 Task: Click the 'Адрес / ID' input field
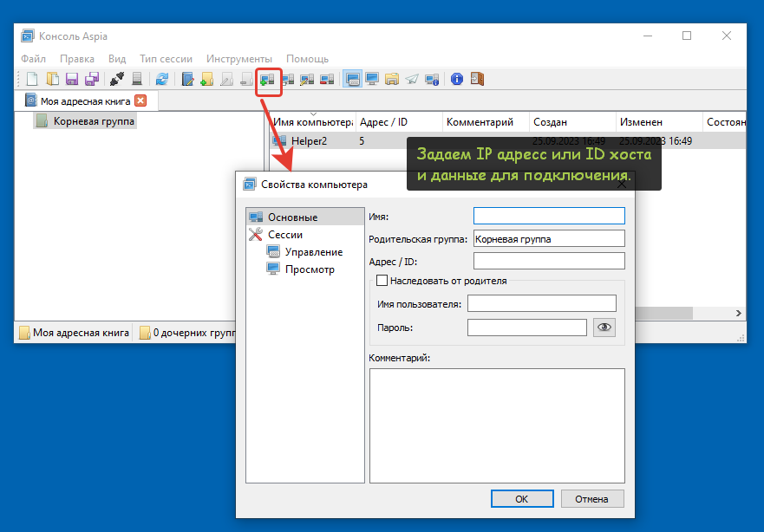point(549,261)
